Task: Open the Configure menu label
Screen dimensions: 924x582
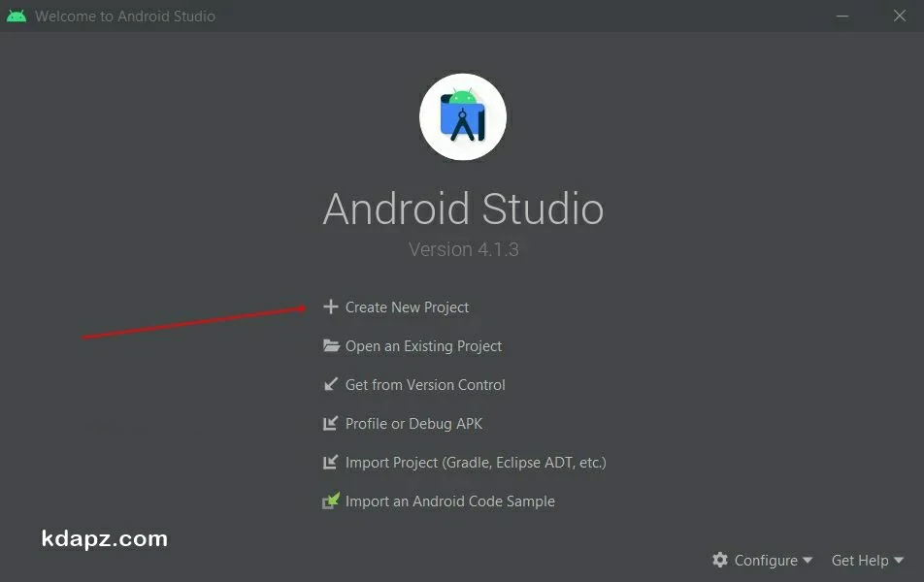Action: click(x=766, y=561)
